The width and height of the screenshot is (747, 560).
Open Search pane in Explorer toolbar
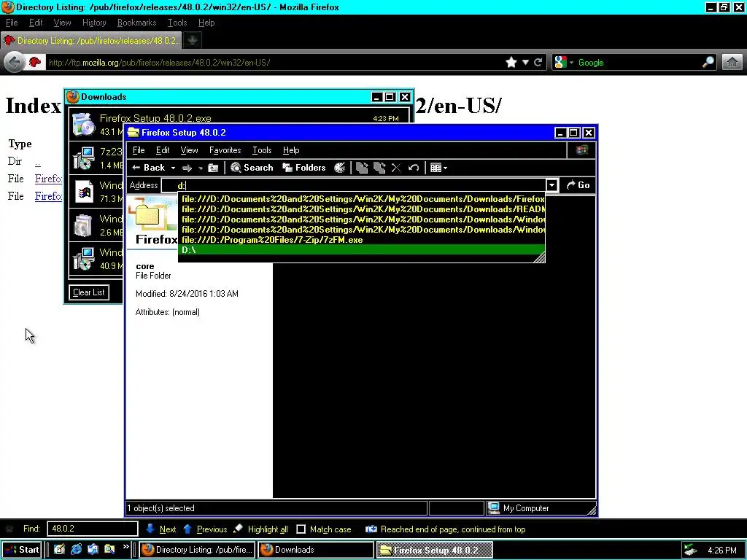(252, 168)
